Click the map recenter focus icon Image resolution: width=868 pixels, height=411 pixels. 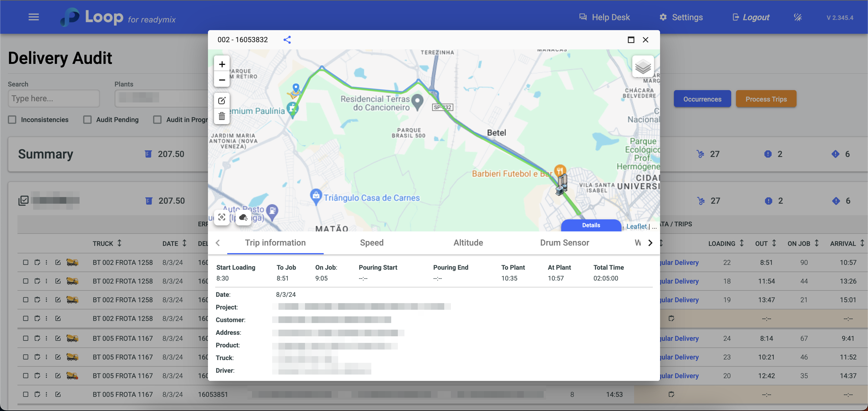click(x=222, y=217)
